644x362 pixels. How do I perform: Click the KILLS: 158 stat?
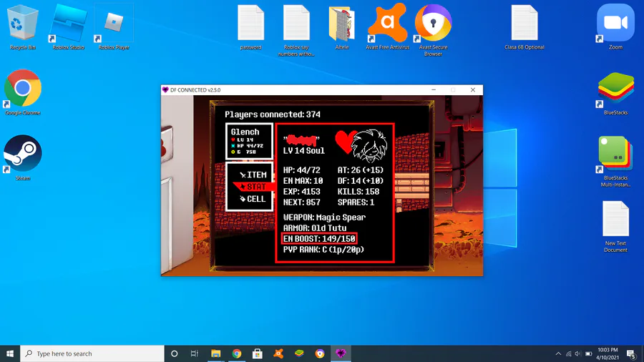pyautogui.click(x=358, y=192)
